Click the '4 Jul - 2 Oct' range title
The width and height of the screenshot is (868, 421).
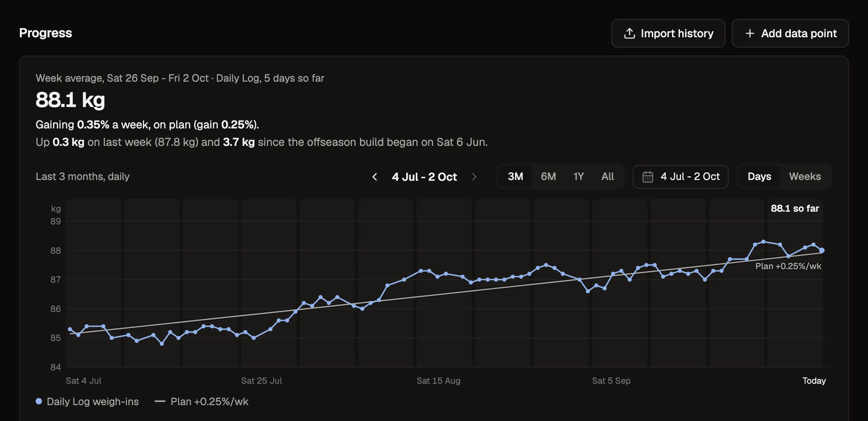424,177
